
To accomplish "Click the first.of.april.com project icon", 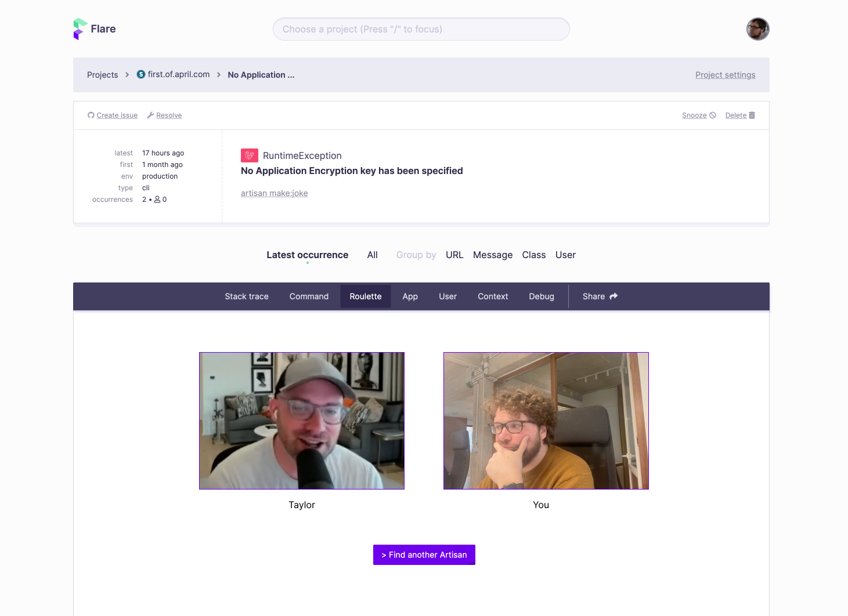I will [141, 74].
